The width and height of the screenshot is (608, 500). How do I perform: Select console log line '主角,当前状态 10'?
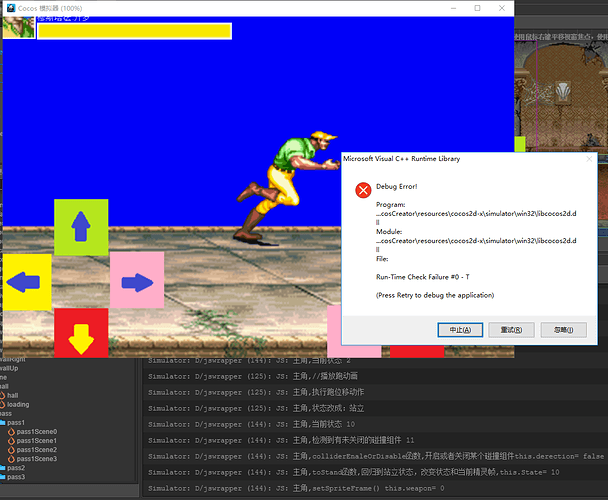pyautogui.click(x=375, y=424)
